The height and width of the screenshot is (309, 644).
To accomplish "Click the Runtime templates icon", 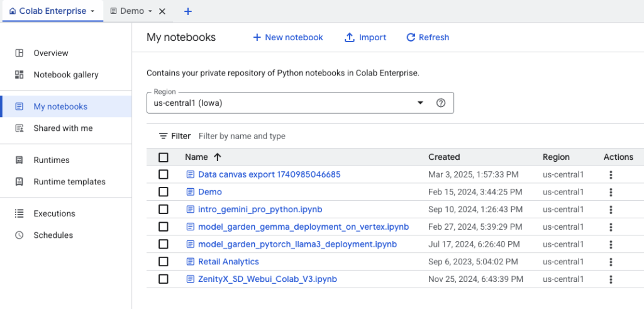I will click(x=19, y=182).
